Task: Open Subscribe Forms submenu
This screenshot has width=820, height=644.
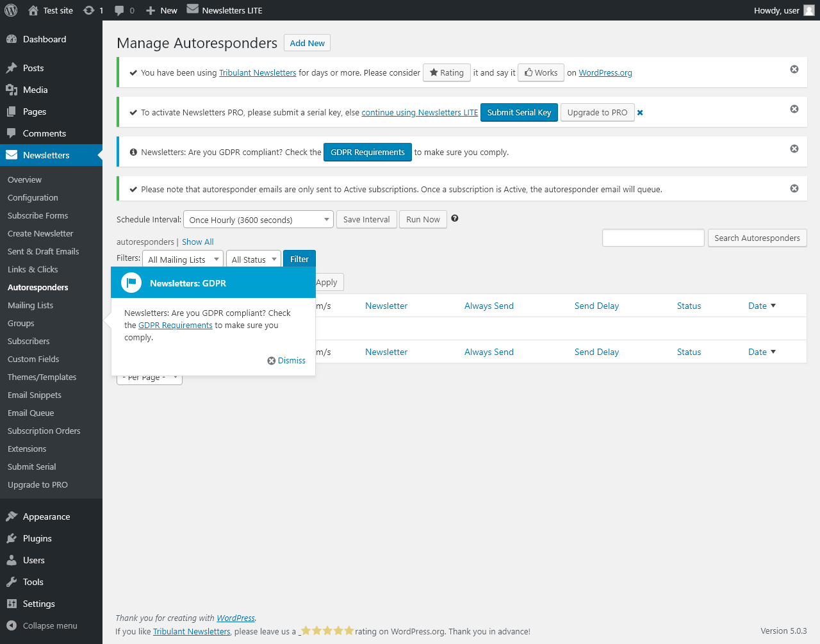Action: [x=38, y=216]
